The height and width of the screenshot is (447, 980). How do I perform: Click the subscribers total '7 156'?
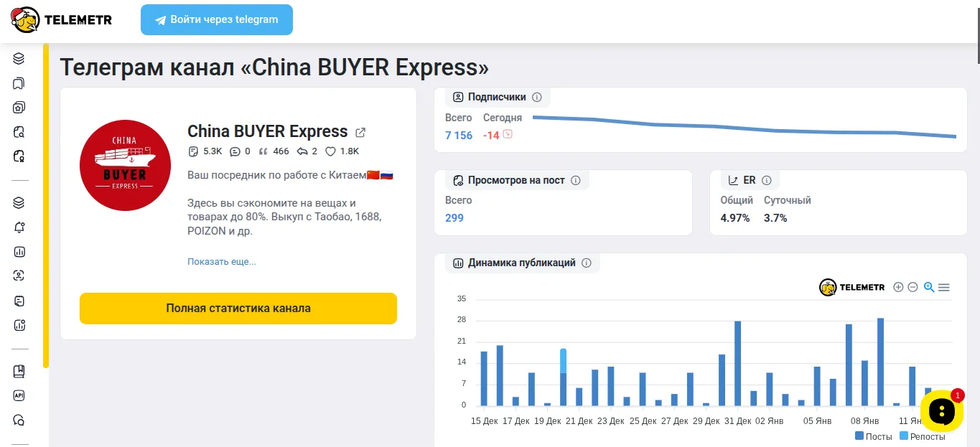click(459, 135)
